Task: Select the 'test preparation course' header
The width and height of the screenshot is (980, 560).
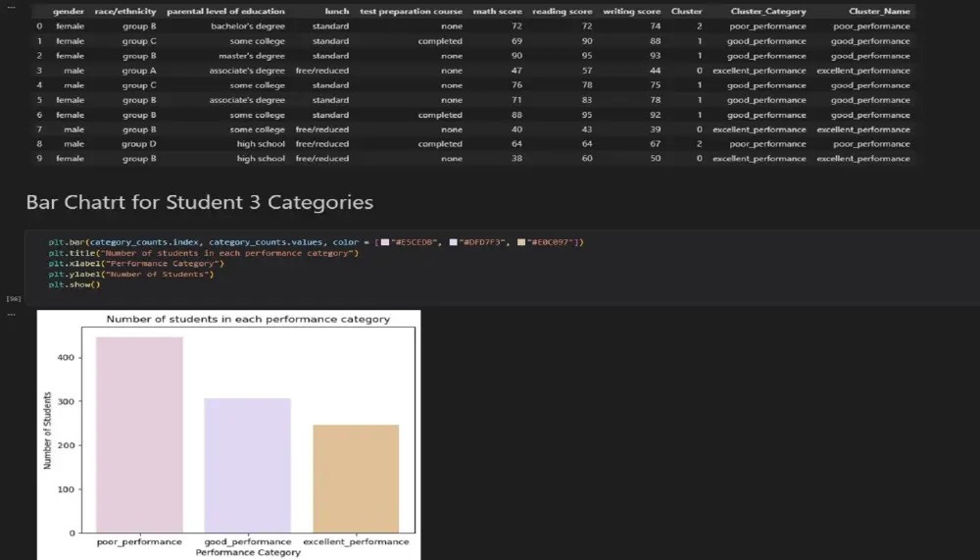Action: pyautogui.click(x=411, y=11)
